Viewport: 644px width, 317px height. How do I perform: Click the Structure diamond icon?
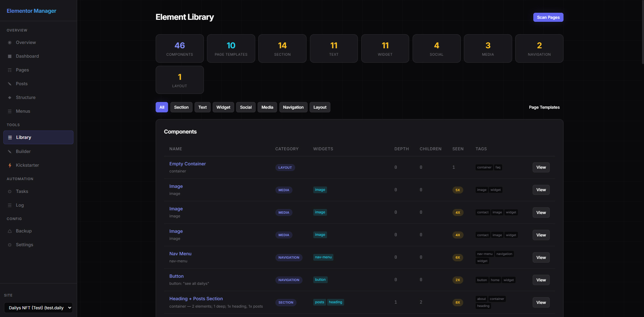pos(10,98)
